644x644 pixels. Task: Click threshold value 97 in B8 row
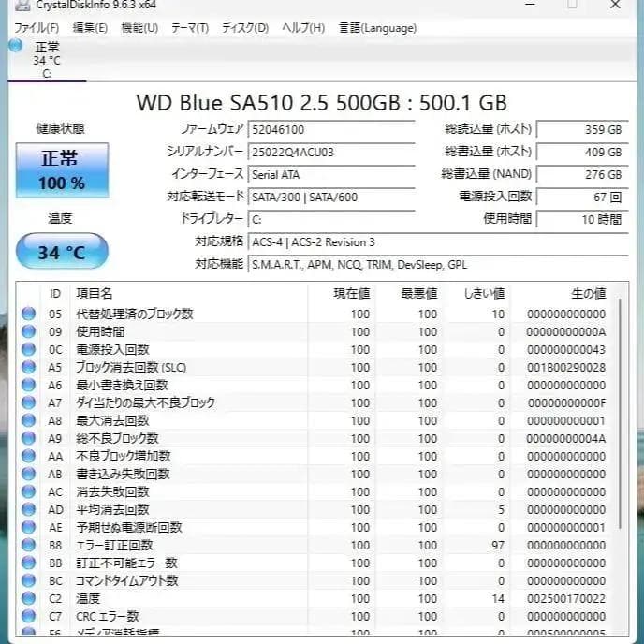tap(498, 546)
